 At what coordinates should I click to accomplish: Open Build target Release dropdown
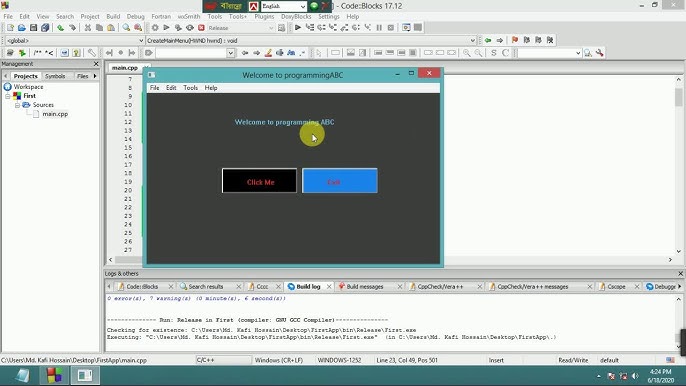240,28
